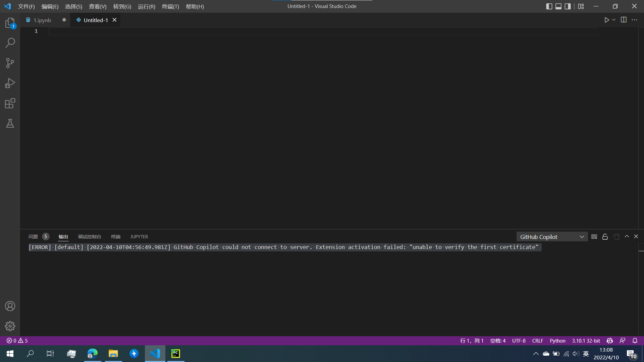Image resolution: width=644 pixels, height=362 pixels.
Task: Open the GitHub Copilot output channel dropdown
Action: click(552, 236)
